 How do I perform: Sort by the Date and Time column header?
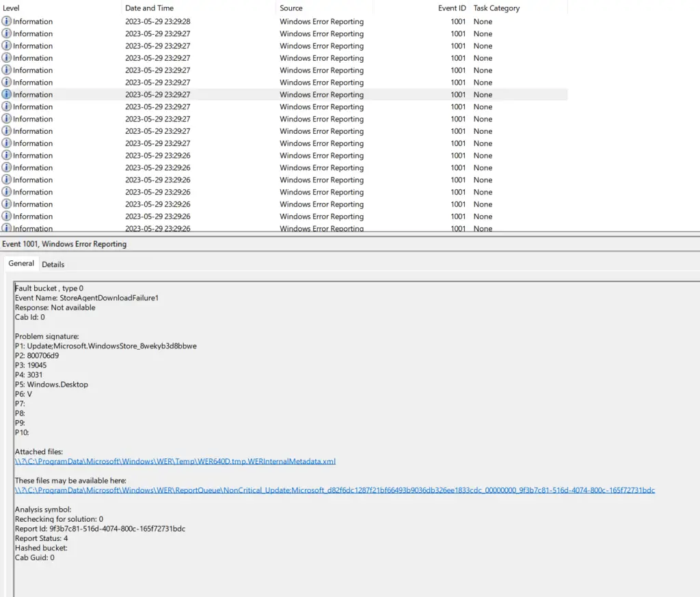[149, 8]
